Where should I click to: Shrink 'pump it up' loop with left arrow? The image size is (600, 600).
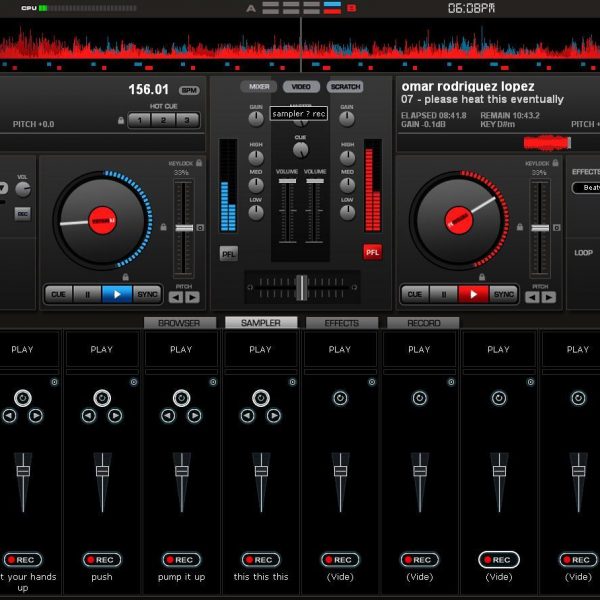point(168,416)
